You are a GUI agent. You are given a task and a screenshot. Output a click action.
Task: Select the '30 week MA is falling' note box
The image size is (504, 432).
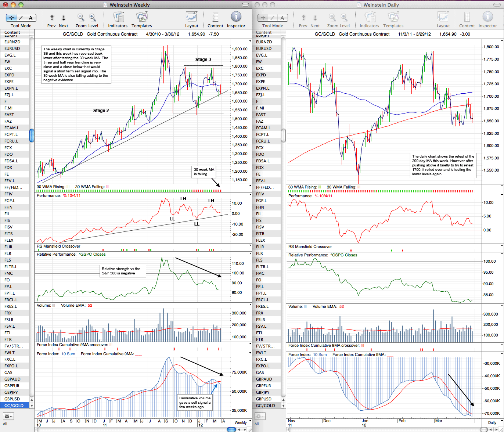tap(204, 172)
